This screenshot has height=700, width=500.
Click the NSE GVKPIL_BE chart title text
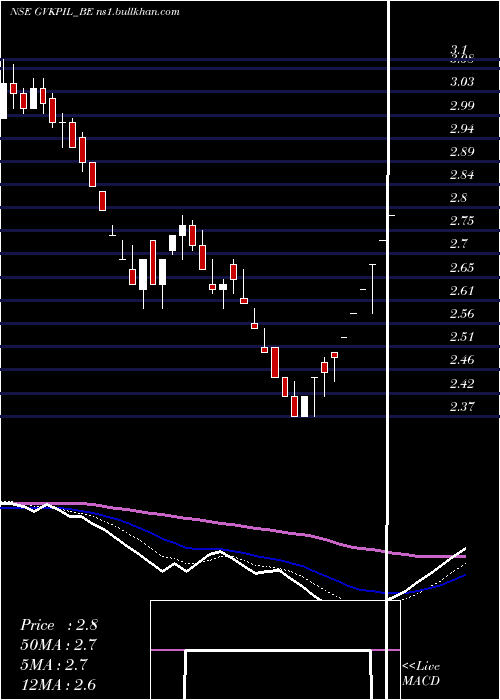(95, 12)
